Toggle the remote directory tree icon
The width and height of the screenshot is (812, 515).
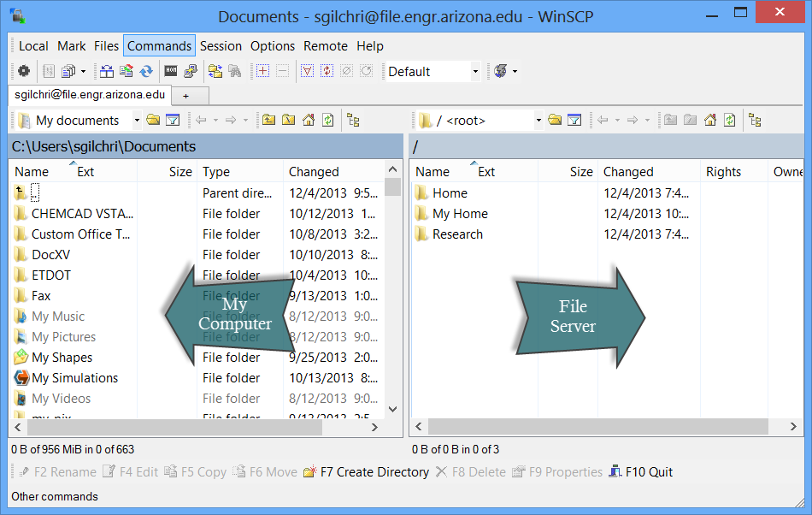pos(755,121)
